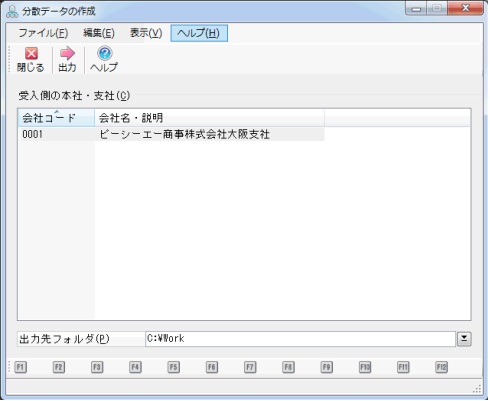Select the 0001 ピーシーエー商事 row
This screenshot has height=401, width=490.
tap(171, 134)
